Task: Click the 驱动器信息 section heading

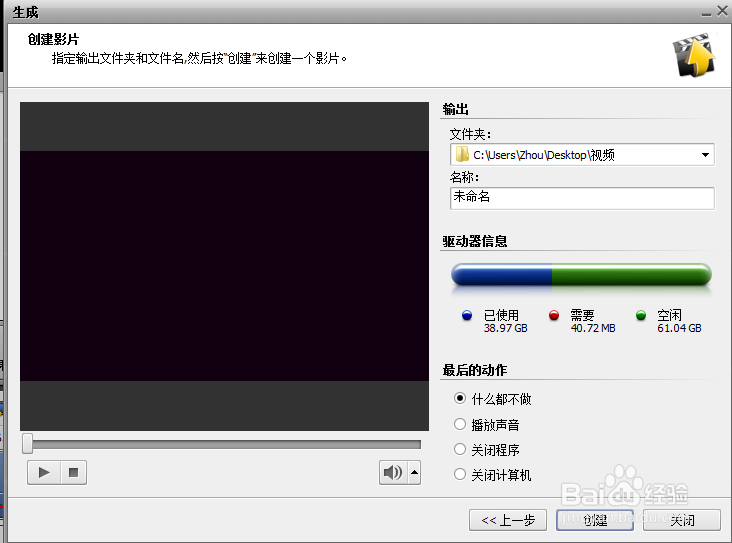Action: (x=475, y=241)
